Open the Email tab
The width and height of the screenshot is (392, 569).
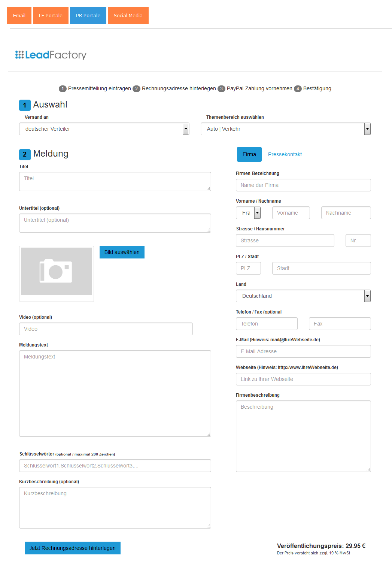(x=19, y=15)
